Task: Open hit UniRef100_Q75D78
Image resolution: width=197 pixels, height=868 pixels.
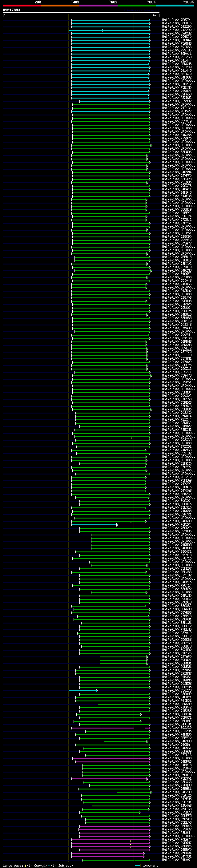Action: (177, 812)
